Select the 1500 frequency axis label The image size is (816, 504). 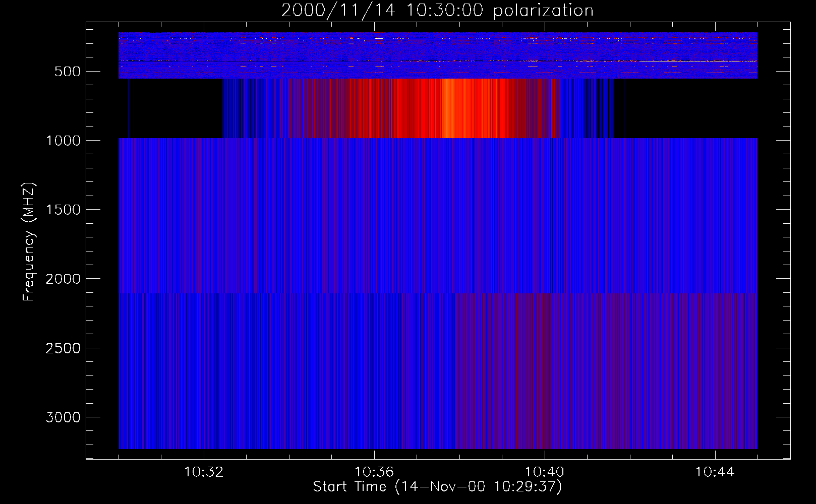pyautogui.click(x=63, y=210)
